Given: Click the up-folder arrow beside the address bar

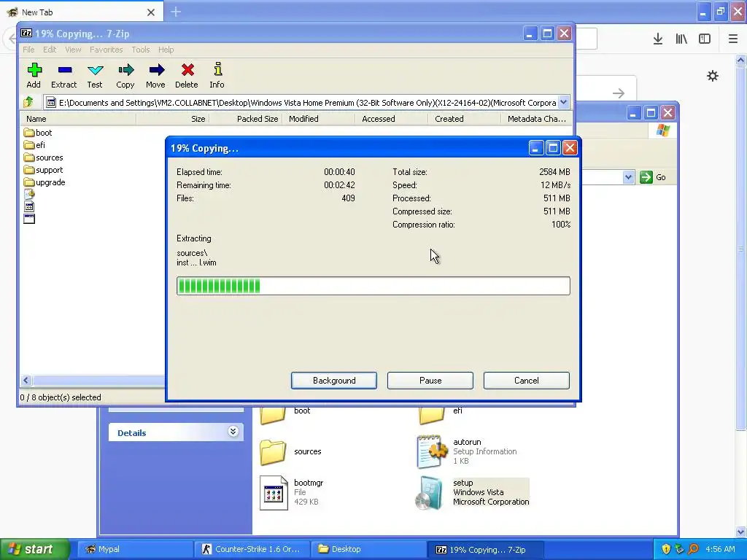Looking at the screenshot, I should tap(28, 102).
